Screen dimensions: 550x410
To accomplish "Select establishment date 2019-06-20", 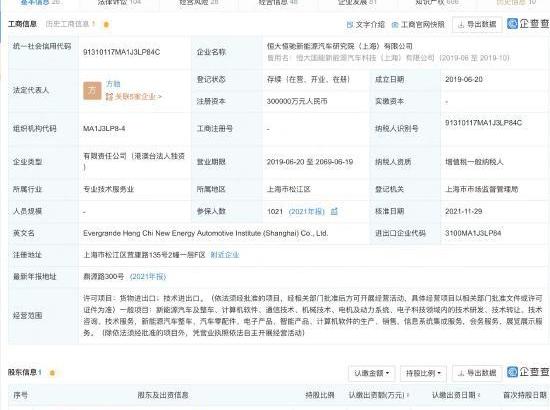I will tap(464, 80).
